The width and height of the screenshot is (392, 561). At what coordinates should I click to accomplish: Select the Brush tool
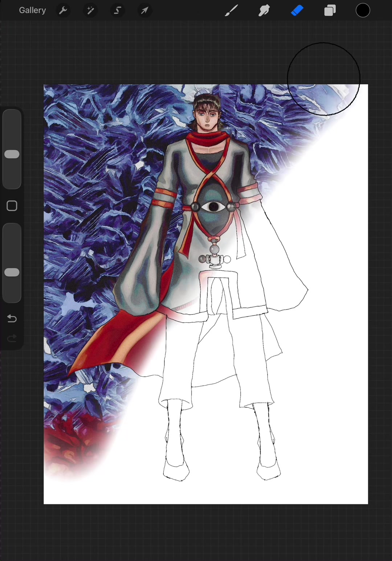click(x=231, y=11)
